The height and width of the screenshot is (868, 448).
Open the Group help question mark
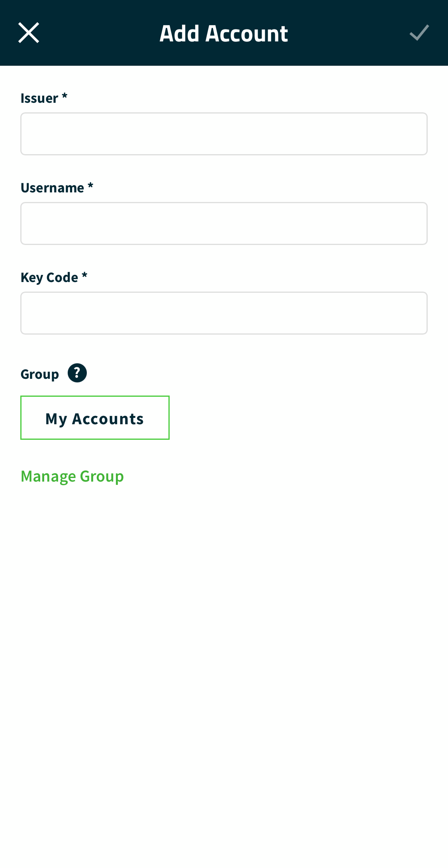77,373
